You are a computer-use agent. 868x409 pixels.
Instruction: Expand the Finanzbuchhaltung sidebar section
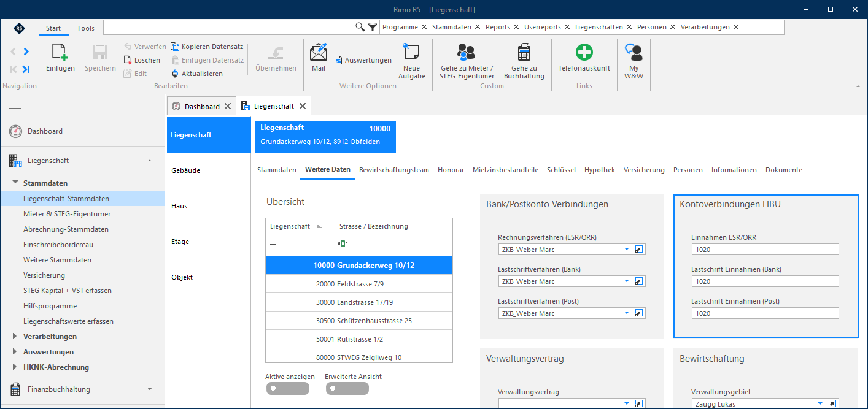[150, 389]
